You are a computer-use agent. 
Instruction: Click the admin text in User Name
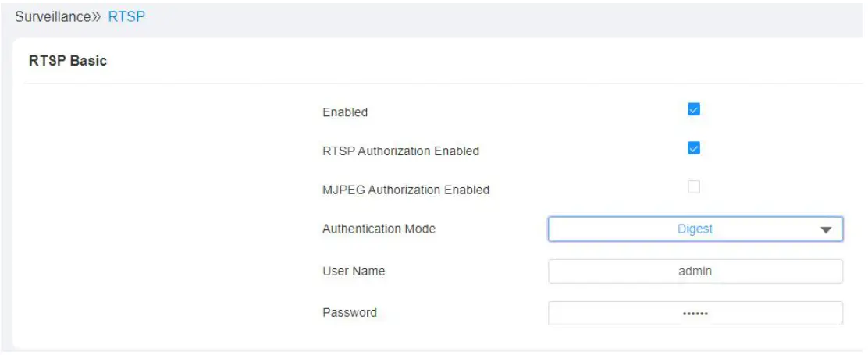tap(695, 272)
